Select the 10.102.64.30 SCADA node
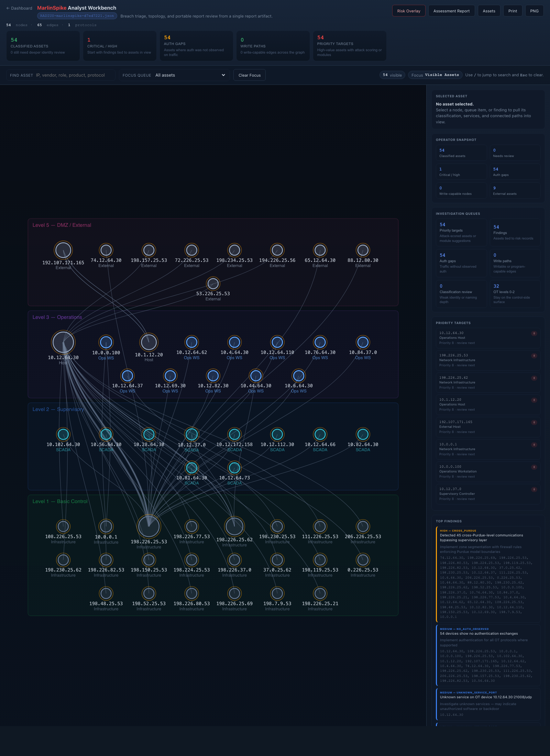This screenshot has height=756, width=550. pyautogui.click(x=63, y=434)
